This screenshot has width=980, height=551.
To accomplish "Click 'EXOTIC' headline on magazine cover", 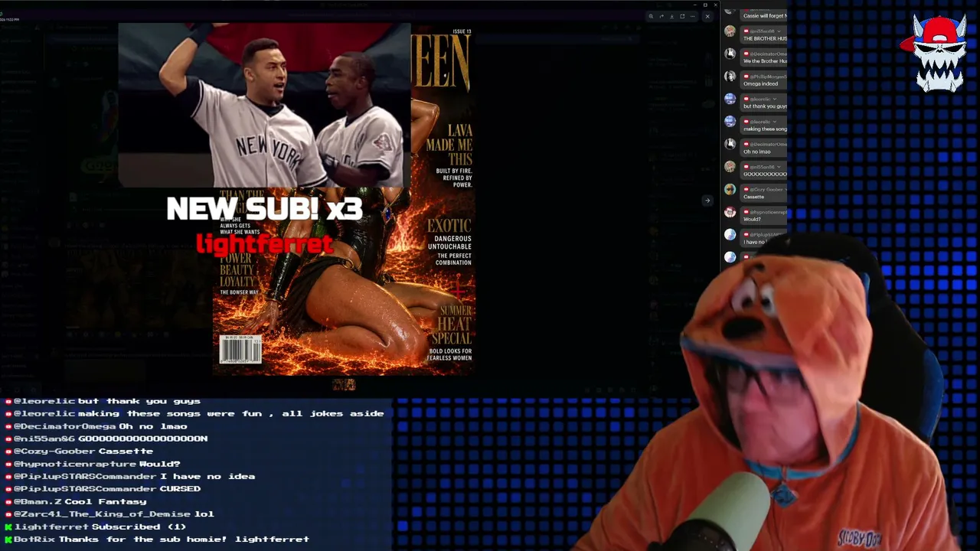I will [x=449, y=225].
